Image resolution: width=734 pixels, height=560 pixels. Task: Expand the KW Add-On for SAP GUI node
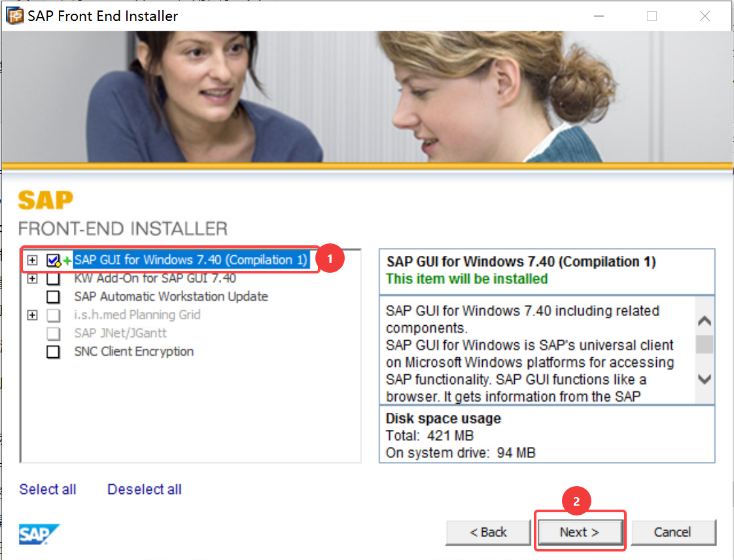point(32,279)
